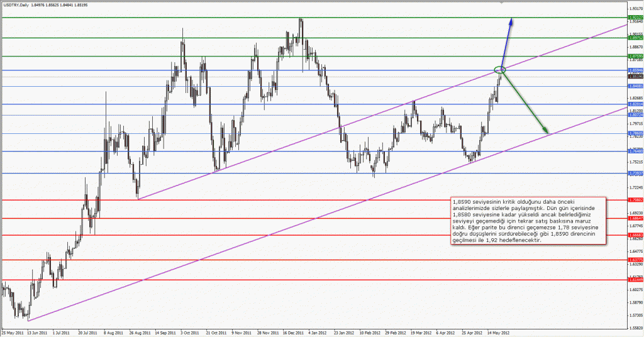Image resolution: width=644 pixels, height=337 pixels.
Task: Click the 1.80724 blue price label
Action: pos(635,115)
